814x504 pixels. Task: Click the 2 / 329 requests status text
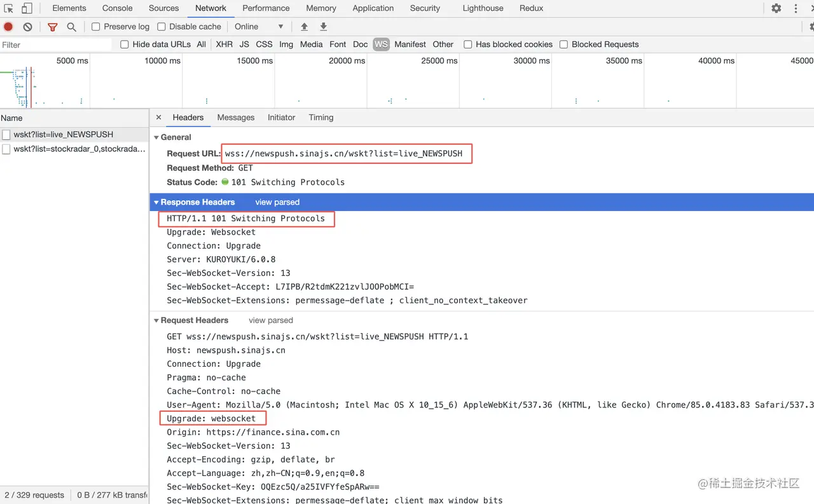coord(34,495)
